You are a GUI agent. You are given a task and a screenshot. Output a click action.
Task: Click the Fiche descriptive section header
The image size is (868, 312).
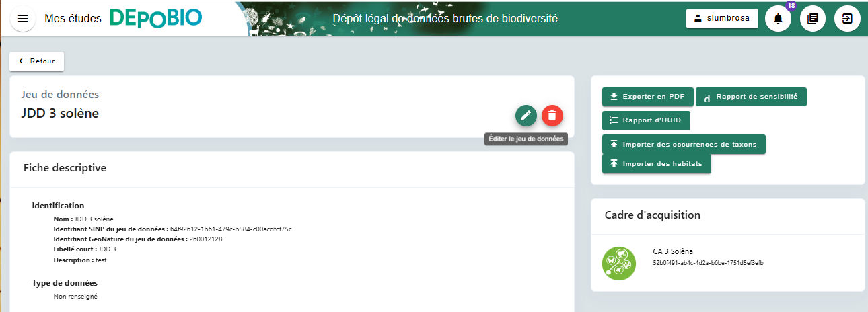(x=65, y=168)
